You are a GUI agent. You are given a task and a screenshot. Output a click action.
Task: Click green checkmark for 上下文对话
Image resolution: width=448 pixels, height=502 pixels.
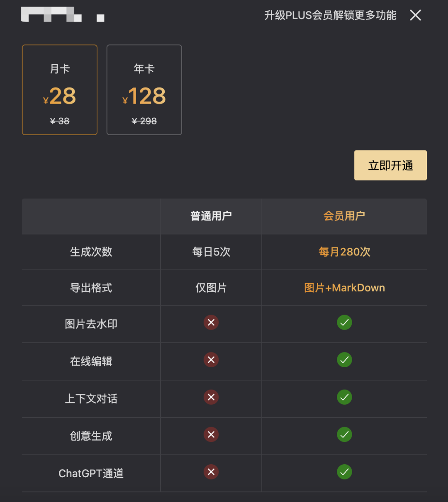[x=344, y=397]
